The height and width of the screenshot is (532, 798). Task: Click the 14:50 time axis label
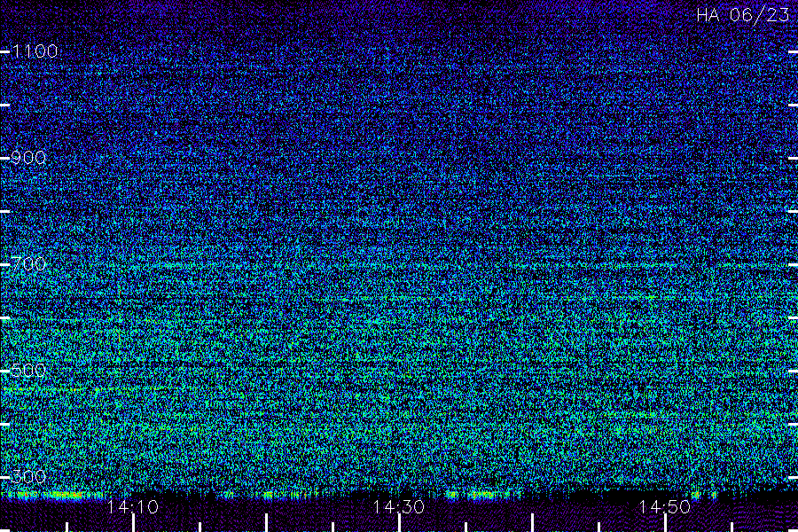click(665, 507)
